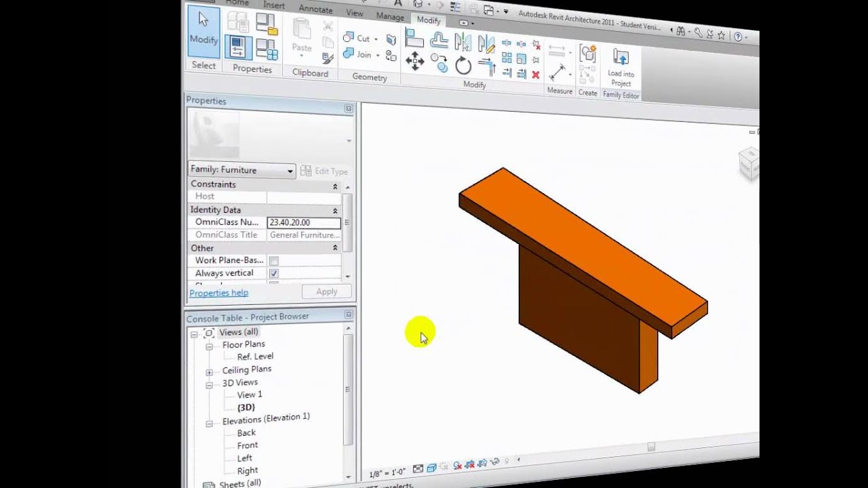Collapse the Elevations (Elevation 1) node
The width and height of the screenshot is (868, 488).
(210, 424)
